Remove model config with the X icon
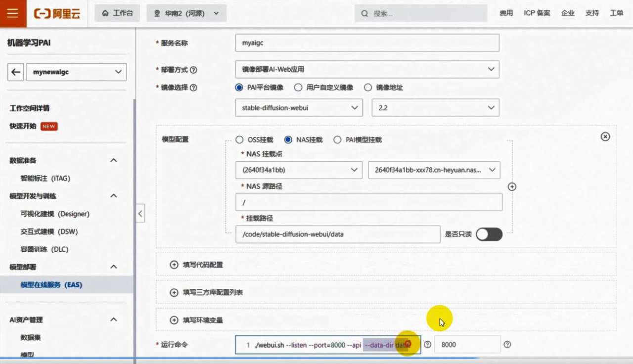Image resolution: width=633 pixels, height=364 pixels. pyautogui.click(x=605, y=136)
